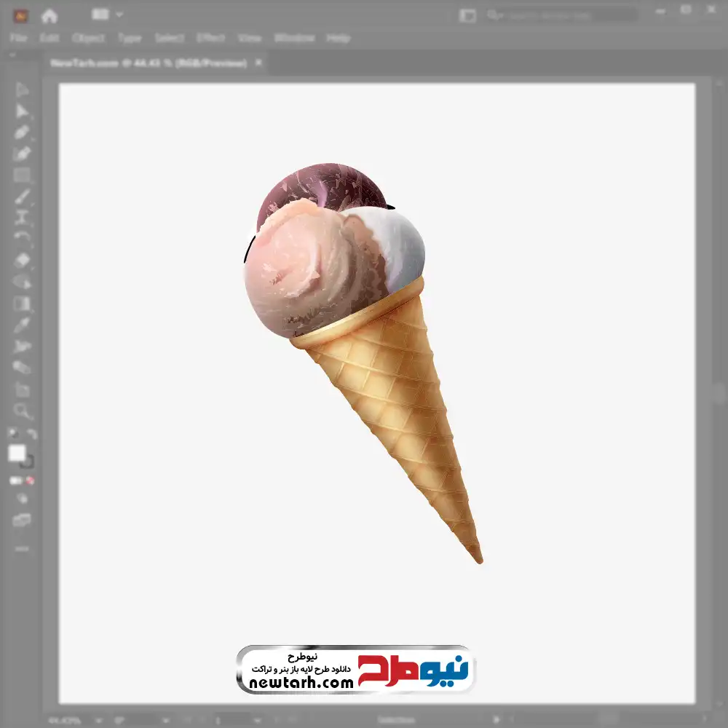Change screen mode in toolbar
This screenshot has height=728, width=728.
(x=22, y=521)
